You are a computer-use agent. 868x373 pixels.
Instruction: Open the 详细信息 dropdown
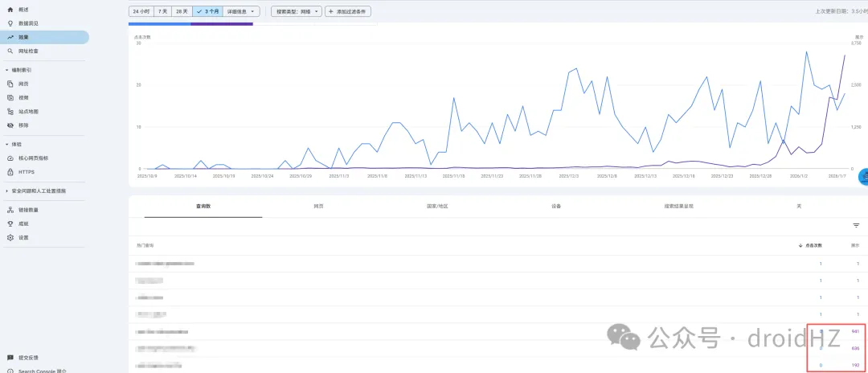[242, 11]
